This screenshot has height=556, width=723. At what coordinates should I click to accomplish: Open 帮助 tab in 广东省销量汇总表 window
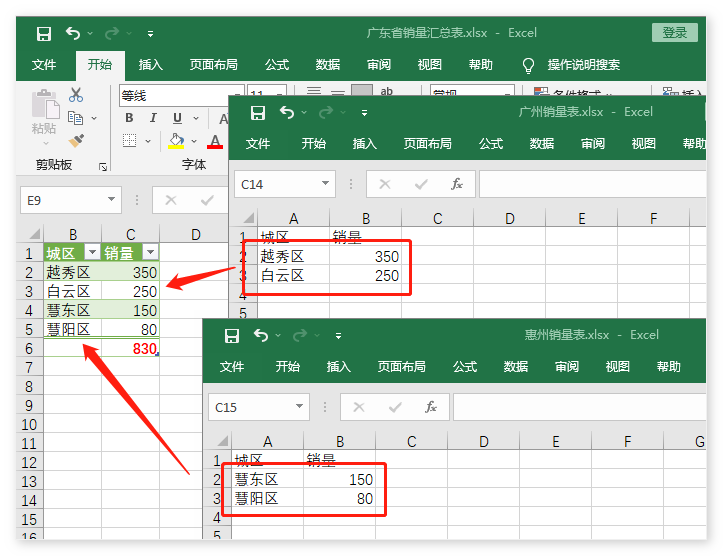pyautogui.click(x=480, y=65)
